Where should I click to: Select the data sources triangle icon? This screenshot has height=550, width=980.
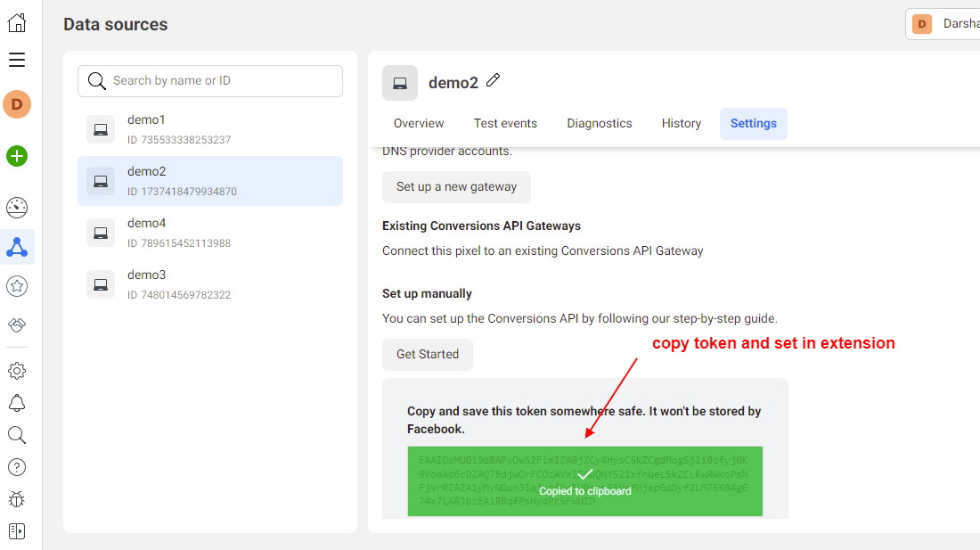(x=17, y=247)
